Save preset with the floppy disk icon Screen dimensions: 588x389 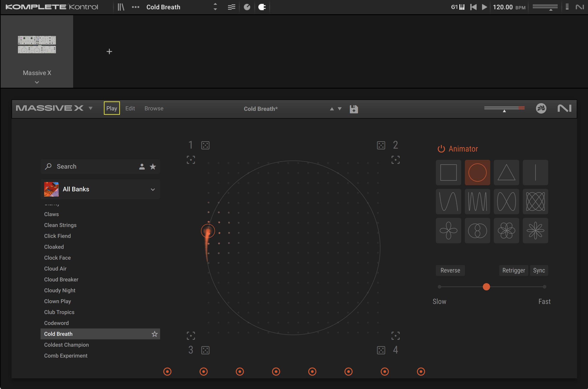[354, 109]
